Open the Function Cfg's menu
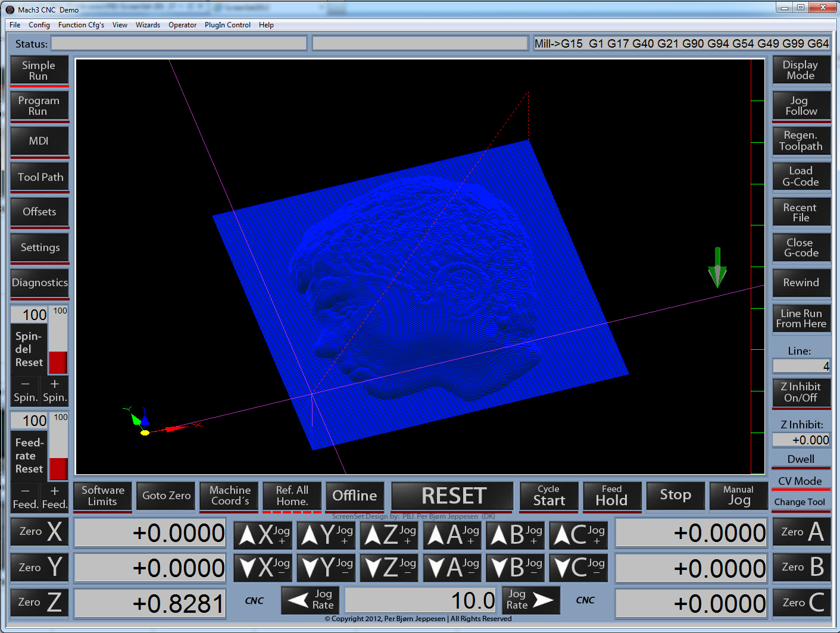This screenshot has height=633, width=840. pos(81,25)
